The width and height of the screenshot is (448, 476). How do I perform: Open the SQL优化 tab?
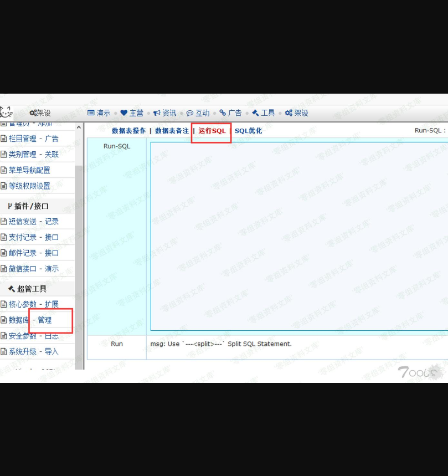(x=248, y=131)
